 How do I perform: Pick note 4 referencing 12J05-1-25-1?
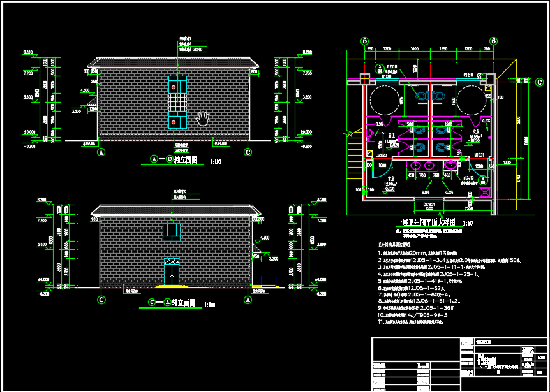tap(429, 274)
